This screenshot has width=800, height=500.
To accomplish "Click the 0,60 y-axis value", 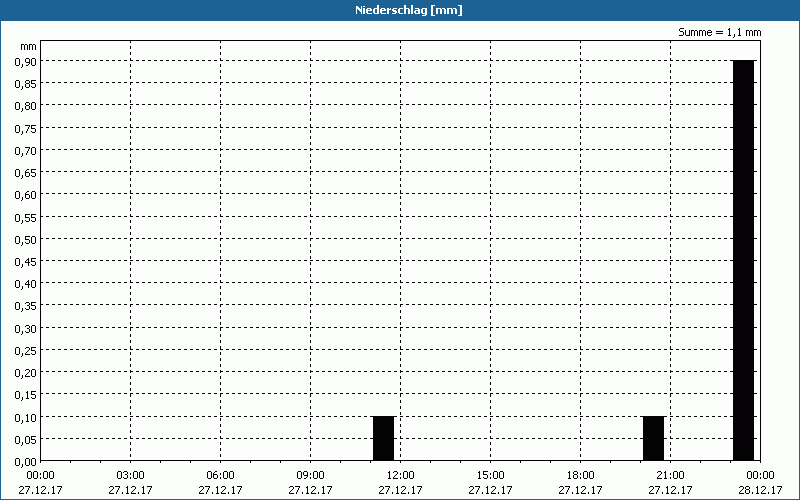I will (x=26, y=194).
